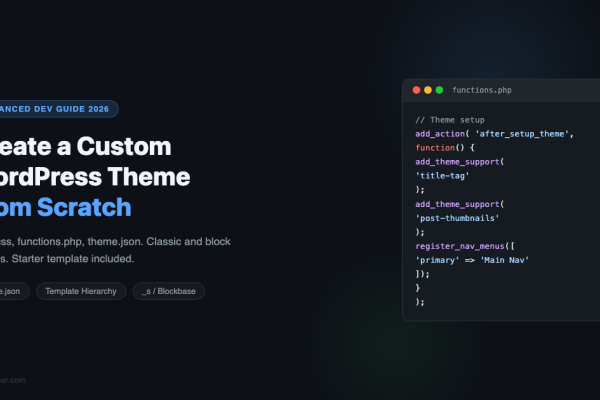Viewport: 600px width, 400px height.
Task: Click the 'title-tag' string in code
Action: coord(442,176)
